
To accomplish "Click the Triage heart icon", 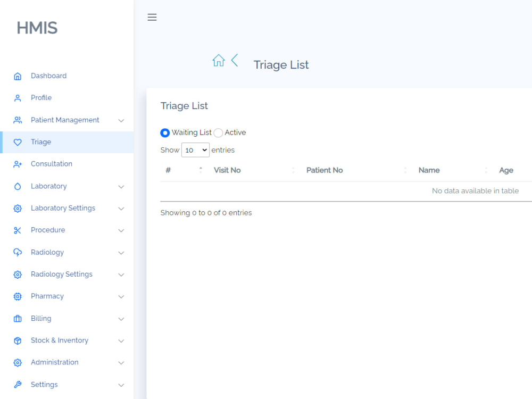I will pyautogui.click(x=18, y=142).
